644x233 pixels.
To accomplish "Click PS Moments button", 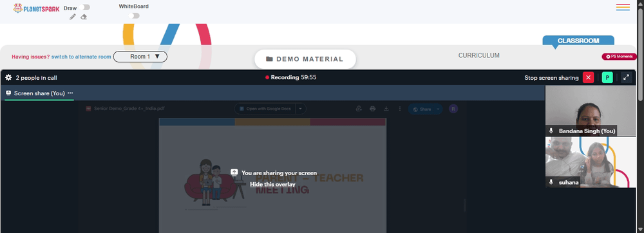I will 620,57.
